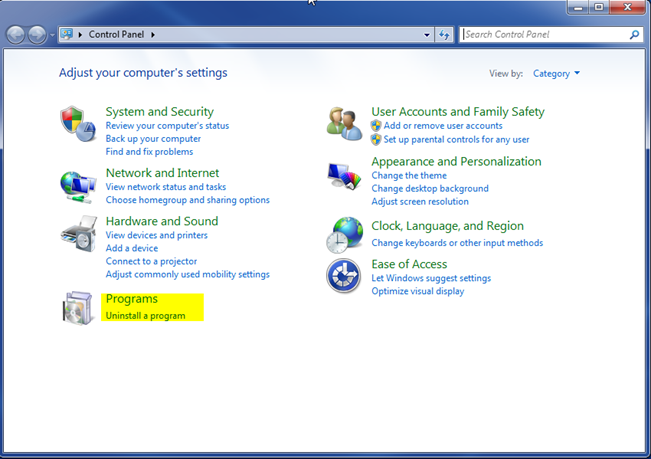This screenshot has height=459, width=651.
Task: Open Review your computer's status
Action: coord(167,126)
